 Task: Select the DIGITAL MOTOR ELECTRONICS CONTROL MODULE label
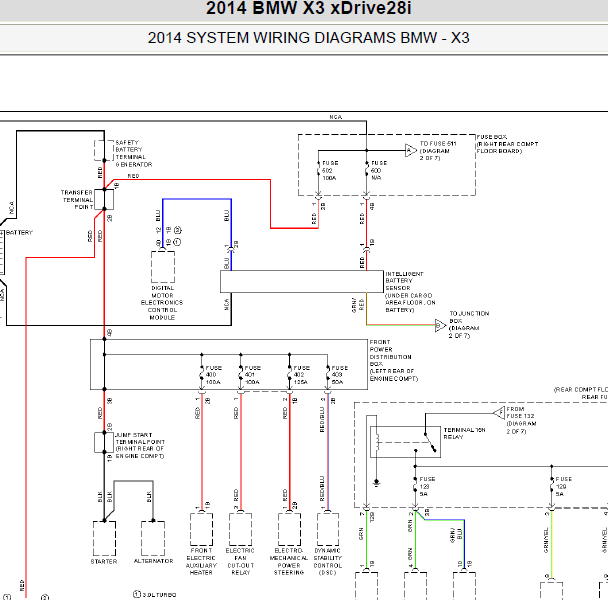[162, 303]
